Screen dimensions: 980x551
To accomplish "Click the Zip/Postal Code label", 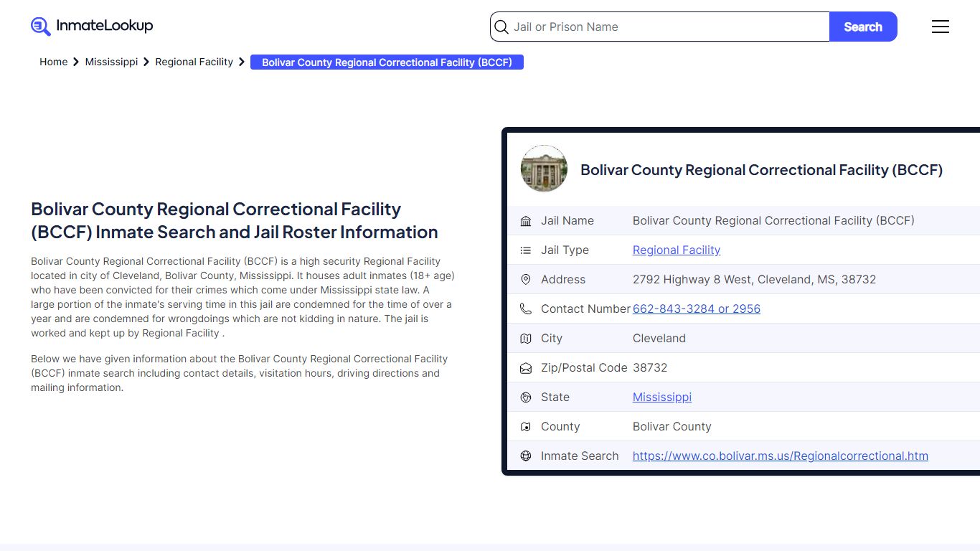I will (584, 367).
